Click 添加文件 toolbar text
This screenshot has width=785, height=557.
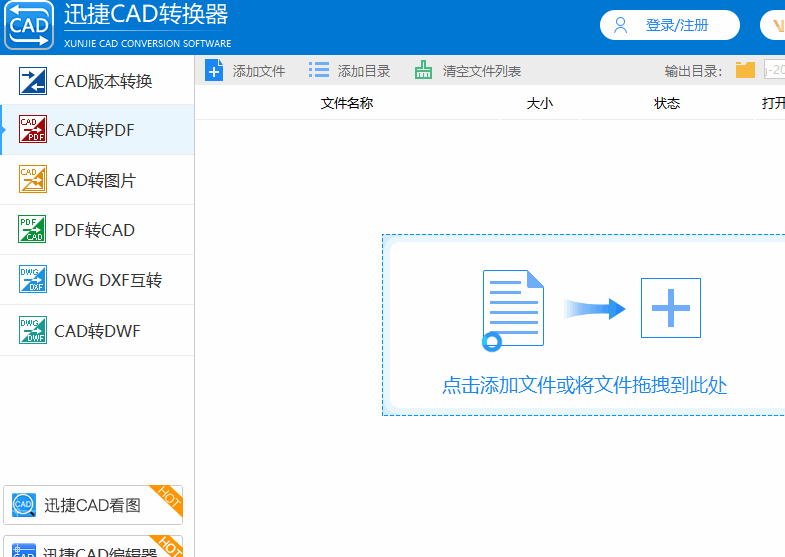[x=259, y=71]
